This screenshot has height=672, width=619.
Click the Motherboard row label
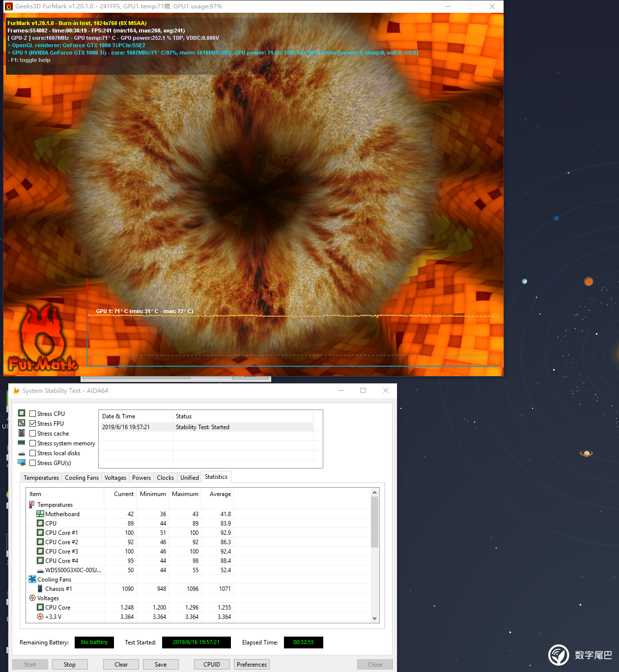62,514
